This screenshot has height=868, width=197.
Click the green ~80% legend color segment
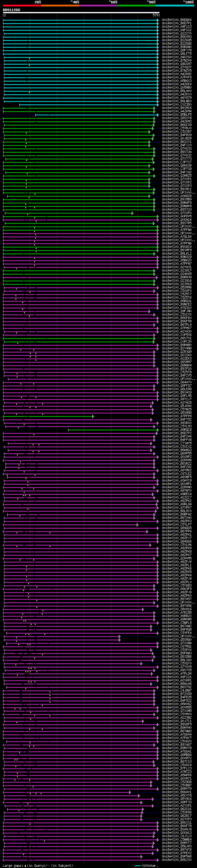[x=137, y=6]
